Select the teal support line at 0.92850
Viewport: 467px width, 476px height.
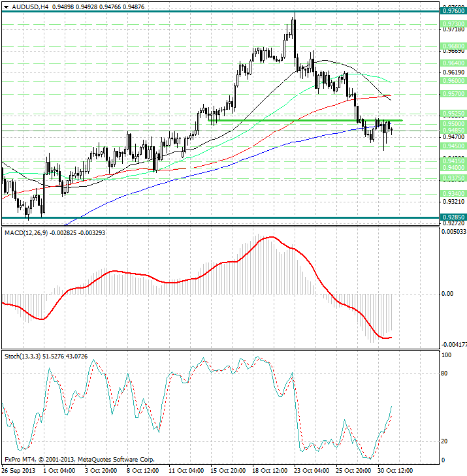pyautogui.click(x=221, y=217)
